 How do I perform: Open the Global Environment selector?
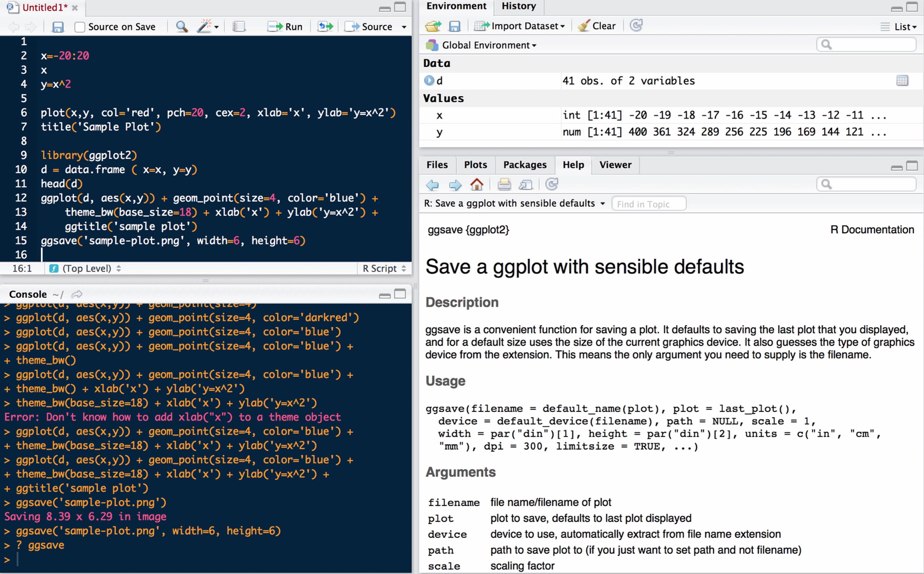481,45
